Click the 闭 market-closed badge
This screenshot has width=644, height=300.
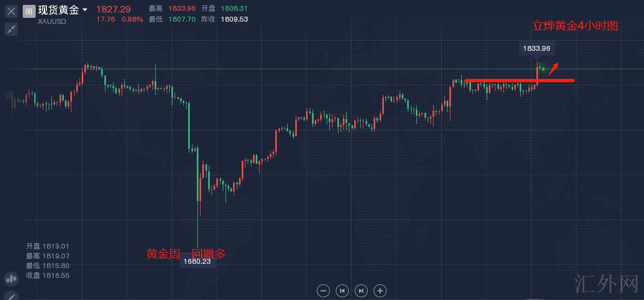(x=29, y=11)
